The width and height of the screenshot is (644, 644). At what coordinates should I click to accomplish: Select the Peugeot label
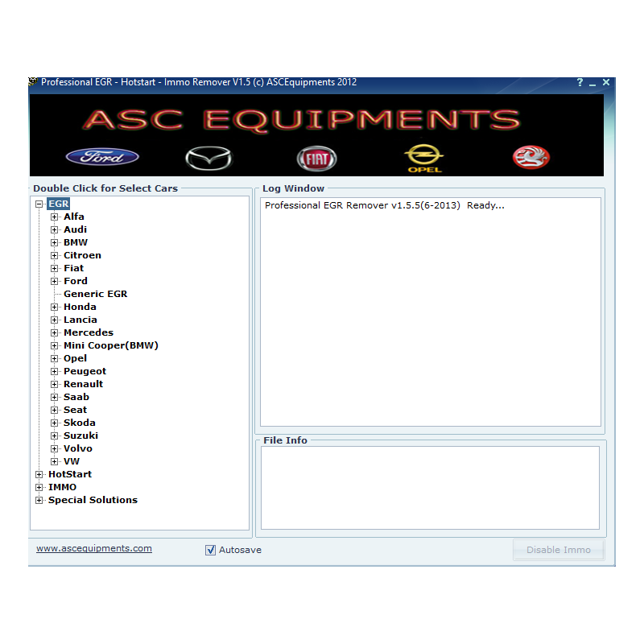point(85,371)
